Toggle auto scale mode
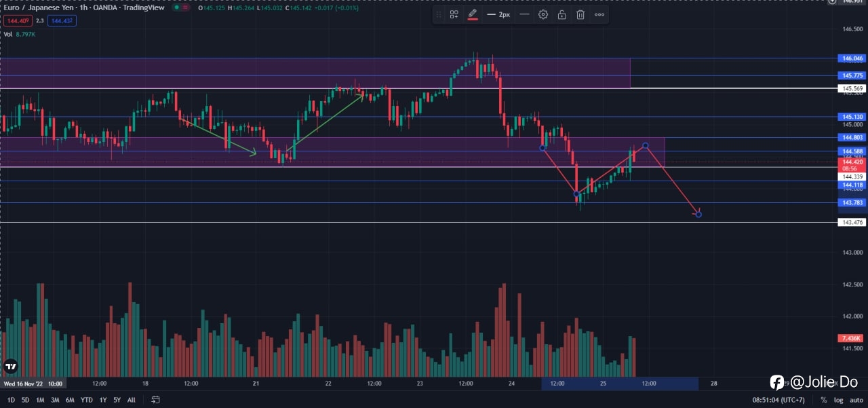The width and height of the screenshot is (868, 408). [855, 400]
